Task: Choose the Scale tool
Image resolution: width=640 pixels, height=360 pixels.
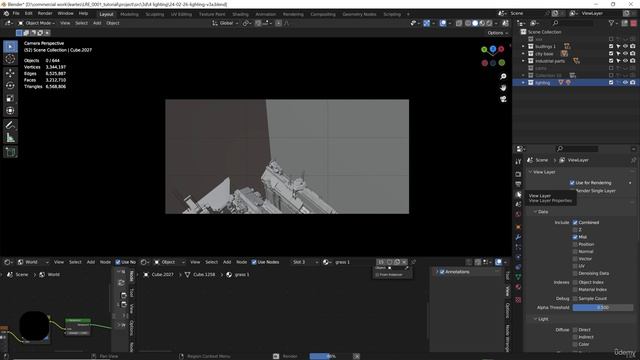Action: [11, 98]
